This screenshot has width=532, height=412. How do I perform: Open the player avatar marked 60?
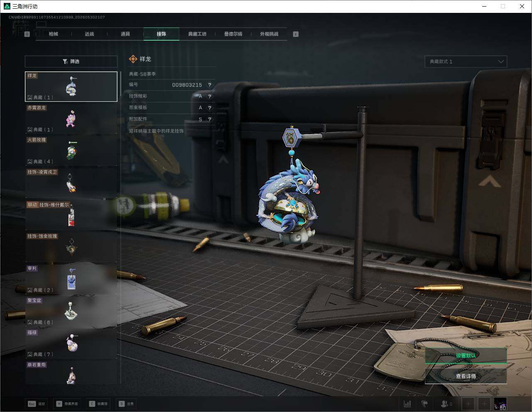500,404
